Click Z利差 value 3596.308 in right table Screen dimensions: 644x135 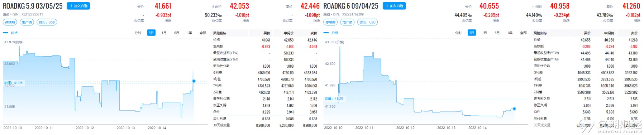tap(584, 92)
